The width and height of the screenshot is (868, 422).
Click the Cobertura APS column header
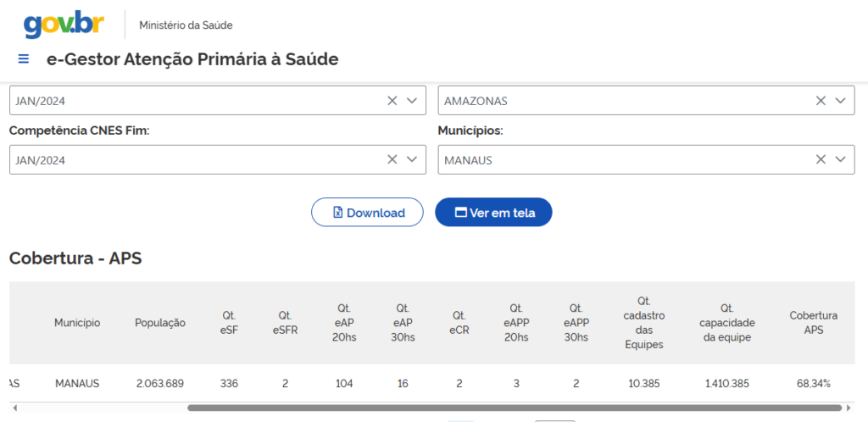[x=813, y=322]
